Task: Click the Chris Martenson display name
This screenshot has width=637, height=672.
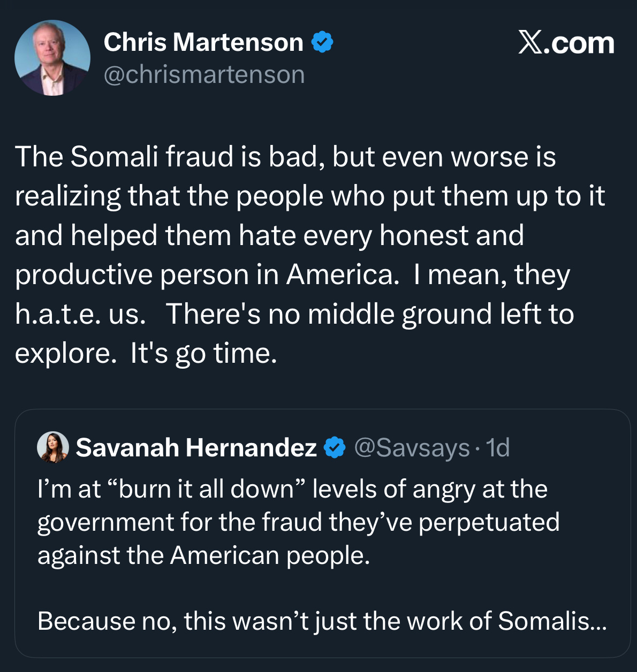Action: click(203, 42)
